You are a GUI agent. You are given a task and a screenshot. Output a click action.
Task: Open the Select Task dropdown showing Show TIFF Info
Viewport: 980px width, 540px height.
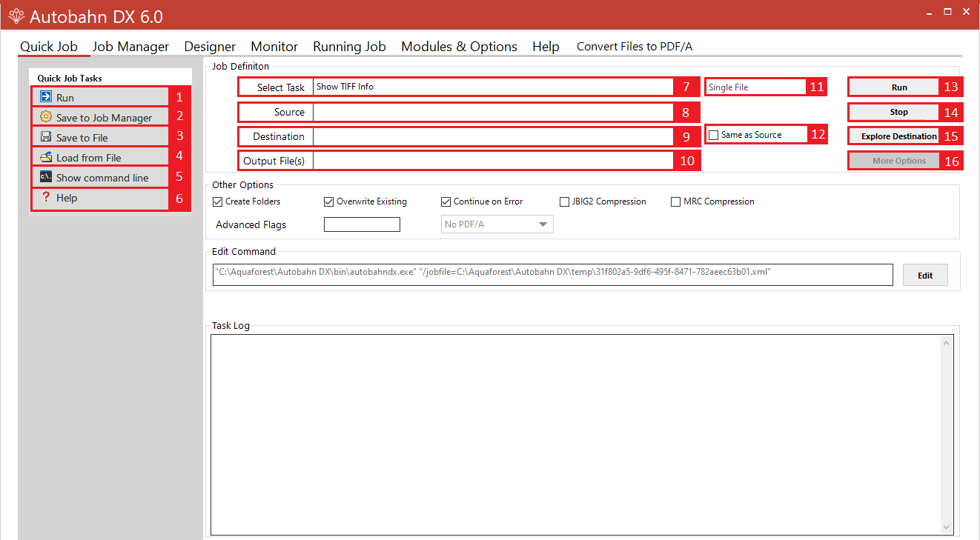(493, 87)
